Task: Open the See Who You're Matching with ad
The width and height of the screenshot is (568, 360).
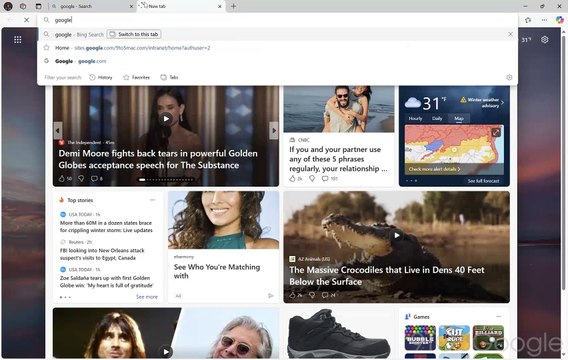Action: coord(217,271)
